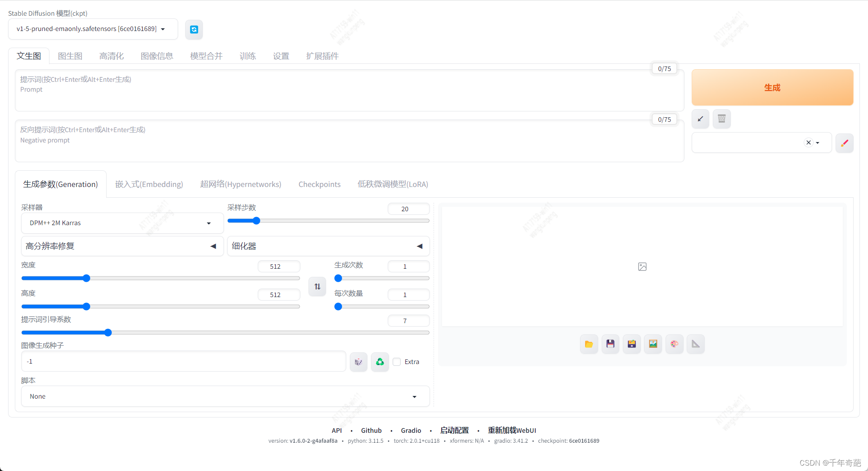The width and height of the screenshot is (868, 471).
Task: Open the 图像信息 tab
Action: (157, 56)
